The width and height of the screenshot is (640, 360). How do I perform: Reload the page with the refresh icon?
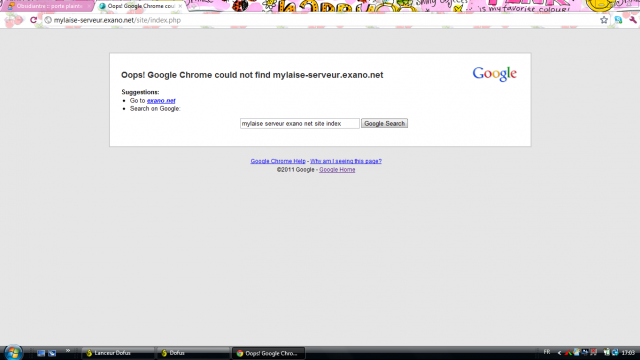click(33, 20)
